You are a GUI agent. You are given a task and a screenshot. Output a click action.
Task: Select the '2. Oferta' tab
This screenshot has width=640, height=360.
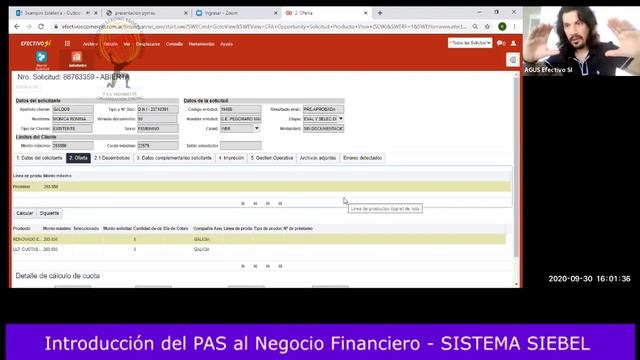78,158
